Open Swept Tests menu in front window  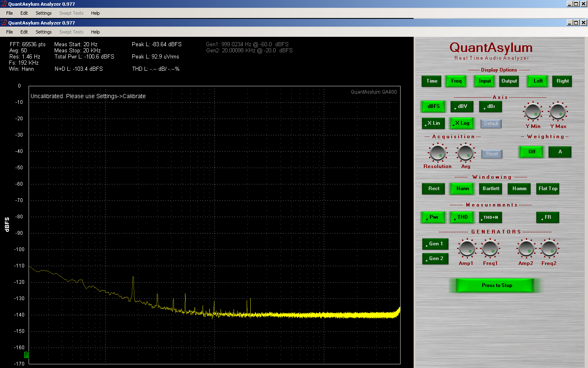click(71, 32)
